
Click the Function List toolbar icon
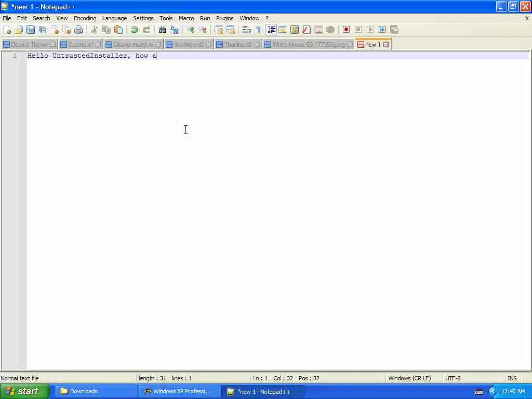coord(307,30)
